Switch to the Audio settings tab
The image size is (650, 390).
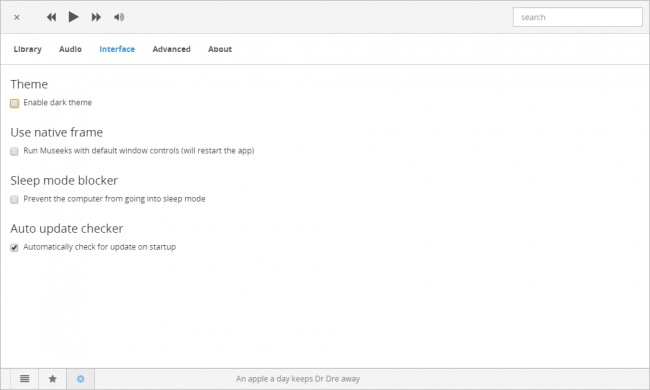70,49
